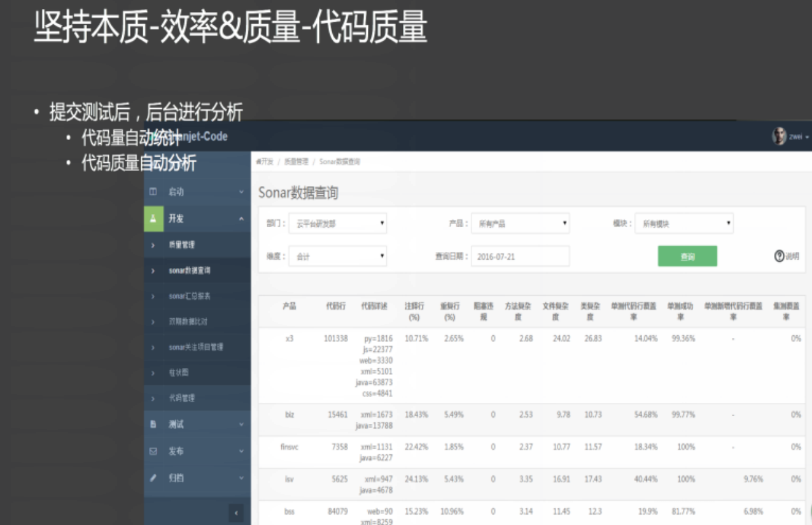Click the 查询日期 field with 2016-07-21
Image resolution: width=812 pixels, height=525 pixels.
tap(520, 256)
